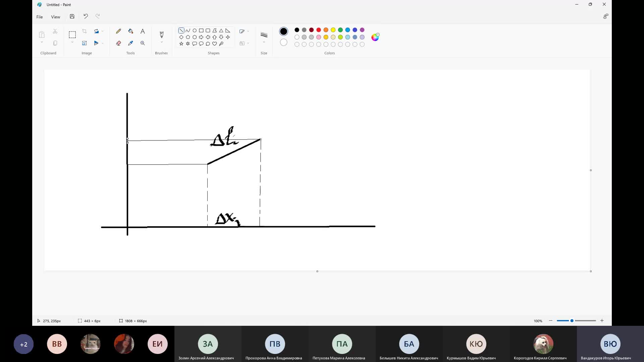Pick the pink color swatch
This screenshot has width=644, height=362.
[x=319, y=37]
